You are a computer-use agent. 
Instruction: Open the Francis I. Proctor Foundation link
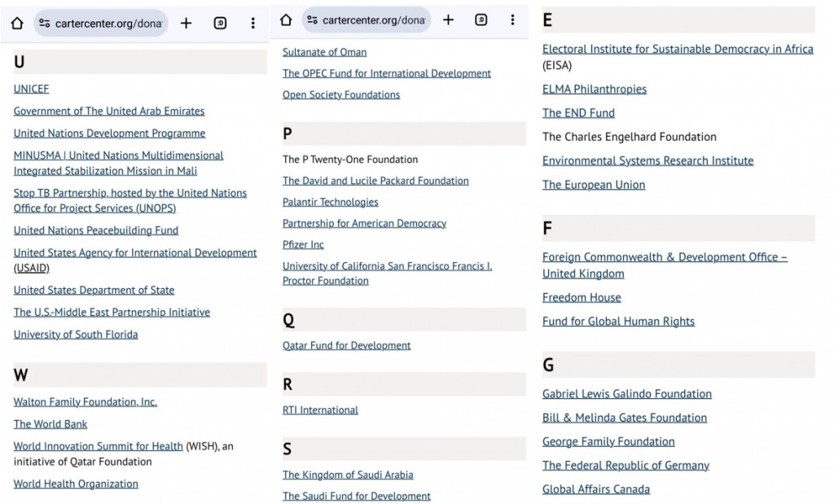tap(387, 274)
